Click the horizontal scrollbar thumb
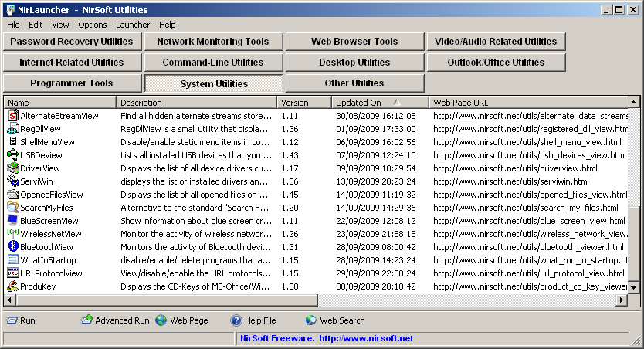 (x=167, y=300)
